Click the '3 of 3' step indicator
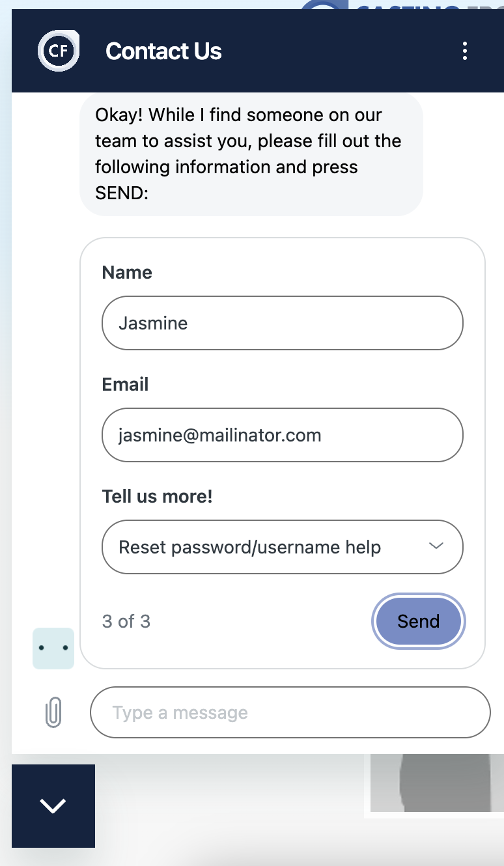 point(126,621)
